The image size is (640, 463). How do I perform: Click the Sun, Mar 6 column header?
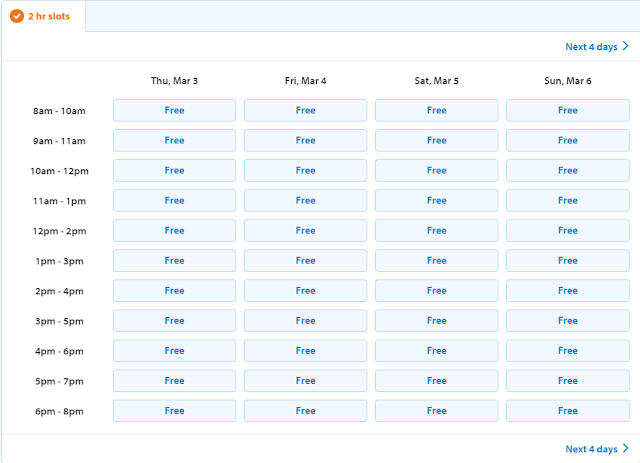click(568, 81)
